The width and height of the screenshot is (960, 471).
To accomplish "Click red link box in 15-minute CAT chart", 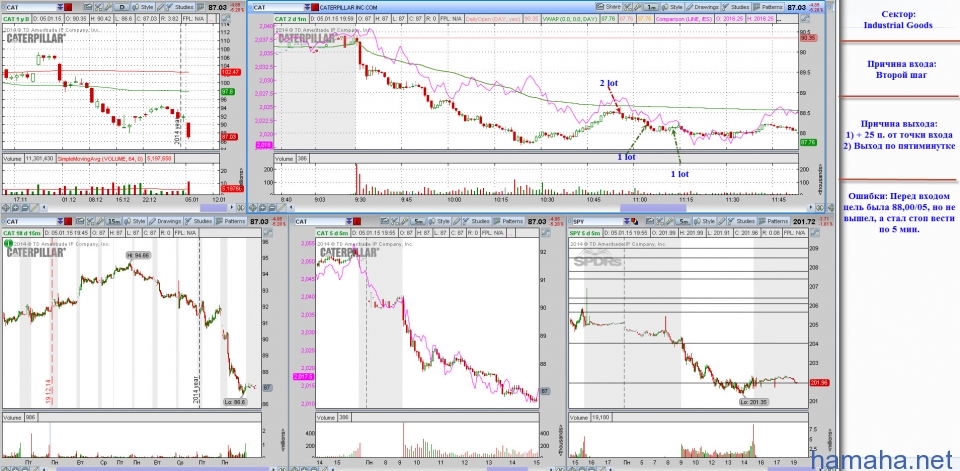I will (x=68, y=221).
